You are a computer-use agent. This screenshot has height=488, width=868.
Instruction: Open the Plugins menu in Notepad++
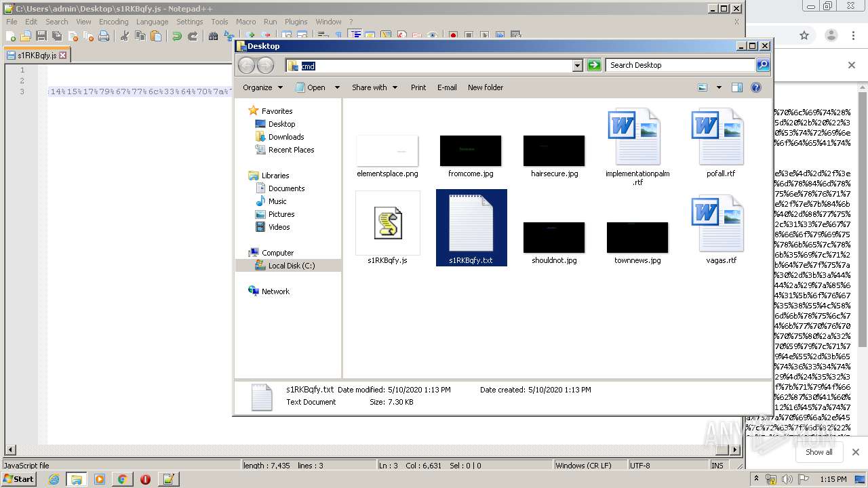(x=296, y=22)
